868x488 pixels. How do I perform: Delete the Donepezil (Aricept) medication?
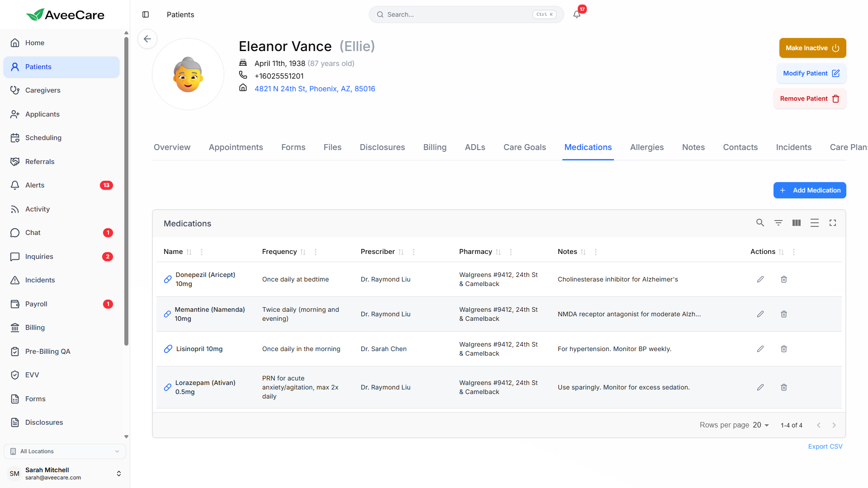784,279
